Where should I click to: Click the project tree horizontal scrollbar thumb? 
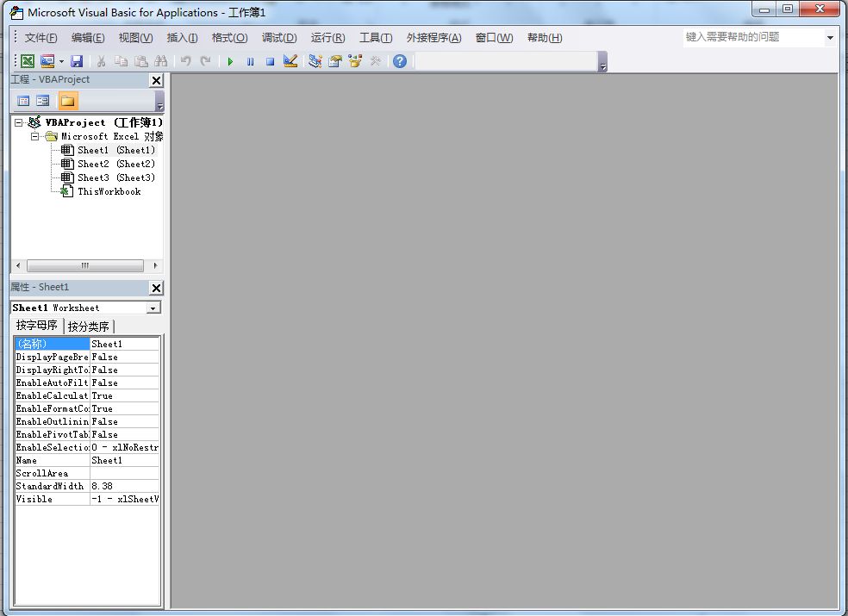click(x=85, y=265)
